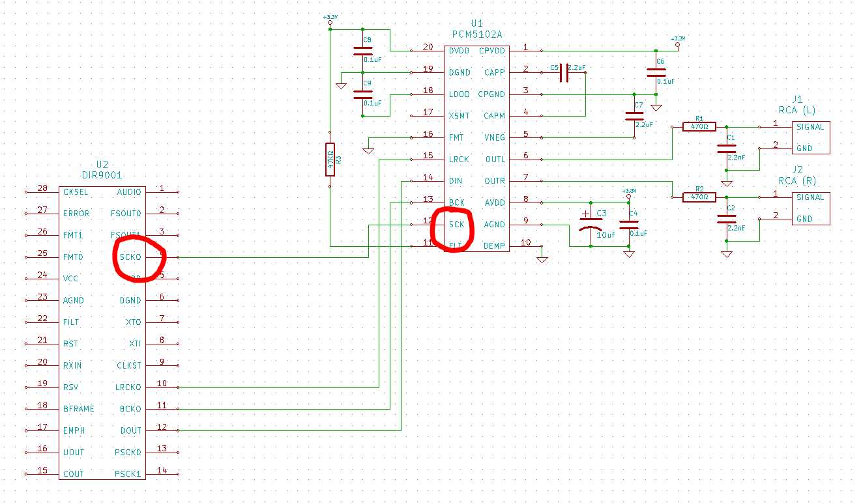This screenshot has height=504, width=861.
Task: Select capacitor C1 2.2nF symbol
Action: click(727, 148)
